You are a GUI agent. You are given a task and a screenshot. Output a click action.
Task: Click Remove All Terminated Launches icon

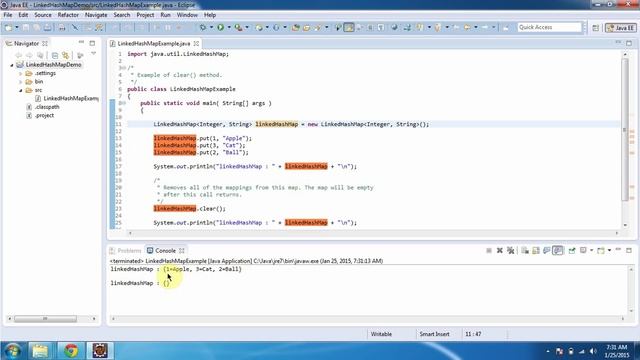coord(511,251)
